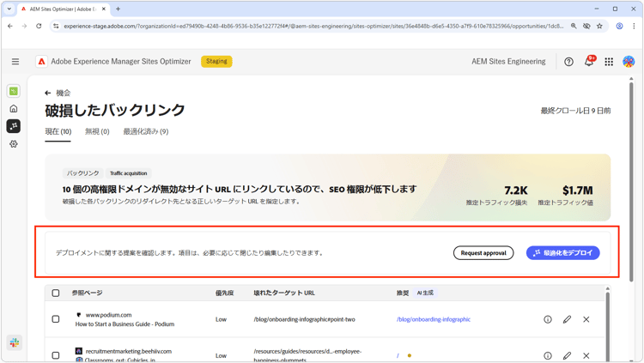Open the help question mark icon

(x=568, y=62)
